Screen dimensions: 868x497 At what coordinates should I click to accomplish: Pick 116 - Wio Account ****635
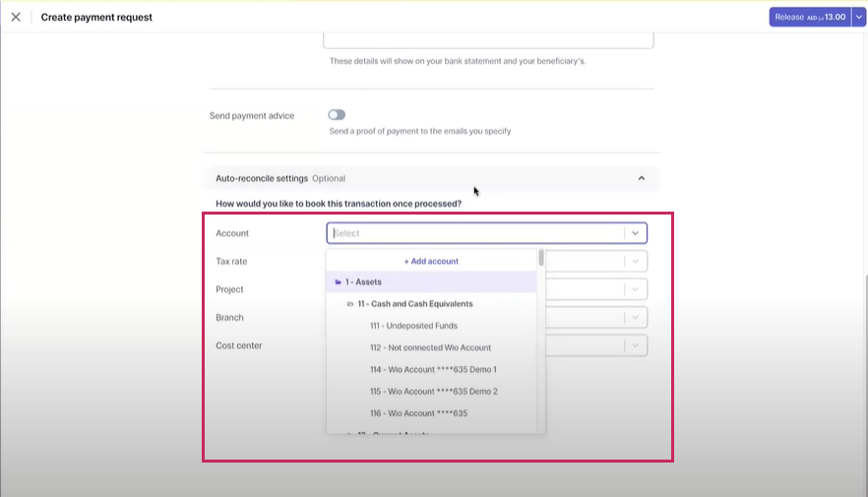click(x=418, y=413)
